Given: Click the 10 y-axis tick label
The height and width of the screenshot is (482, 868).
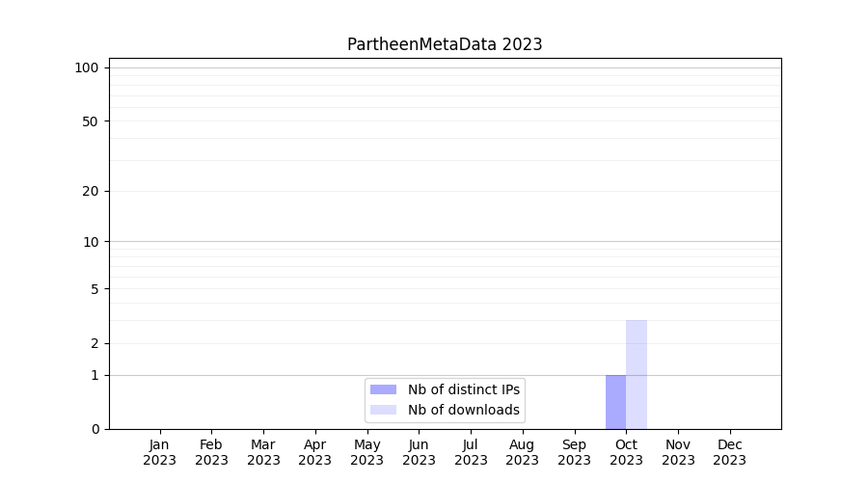Looking at the screenshot, I should pyautogui.click(x=90, y=242).
